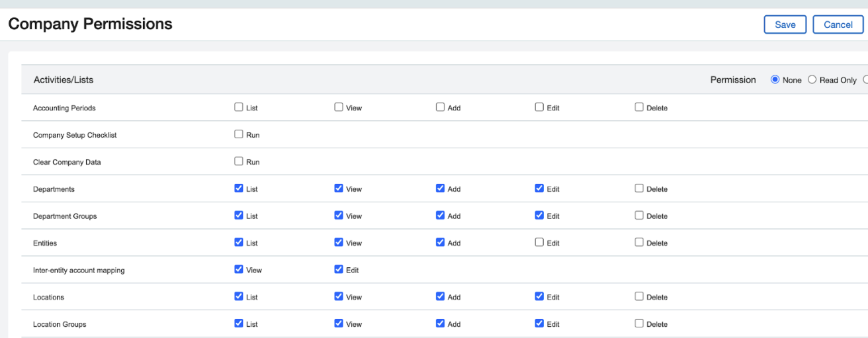Disable Edit for Department Groups
The width and height of the screenshot is (868, 338).
539,216
